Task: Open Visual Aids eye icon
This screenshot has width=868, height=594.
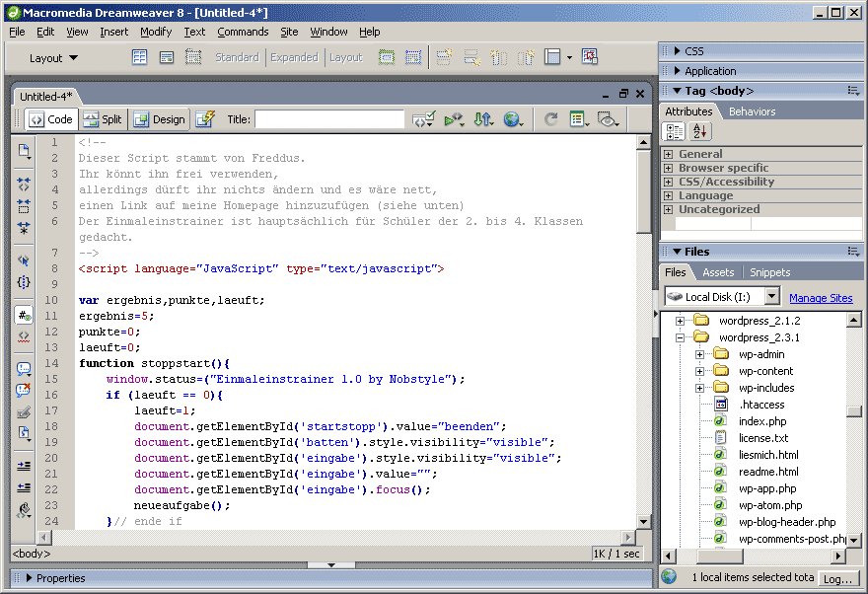Action: pos(609,119)
